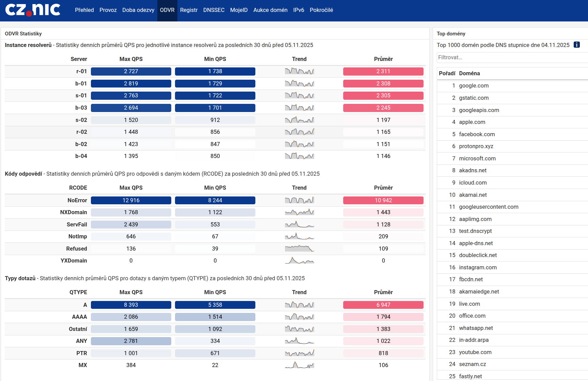Focus the Filtrovat domain filter field

pyautogui.click(x=511, y=58)
